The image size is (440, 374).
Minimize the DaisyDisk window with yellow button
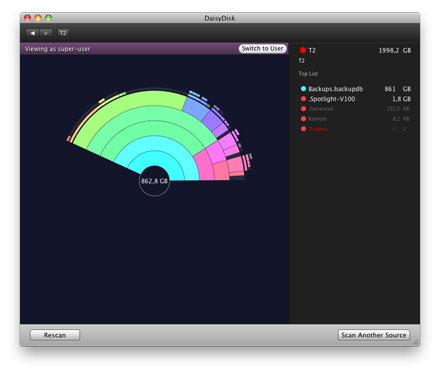click(x=38, y=18)
